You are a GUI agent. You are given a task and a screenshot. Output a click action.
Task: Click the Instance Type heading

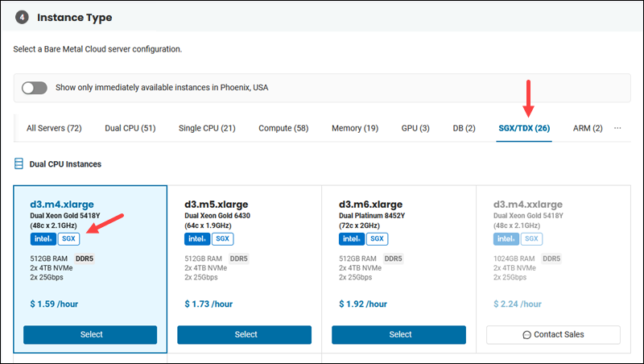74,17
